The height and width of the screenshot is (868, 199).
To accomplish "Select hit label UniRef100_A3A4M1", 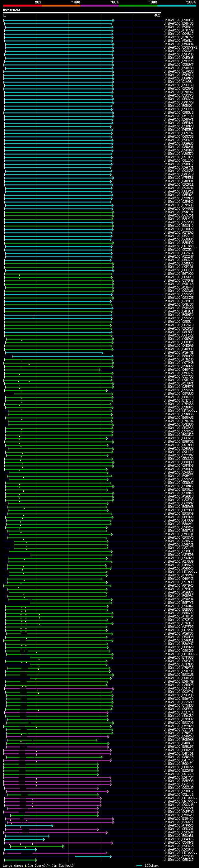I will click(x=178, y=353).
